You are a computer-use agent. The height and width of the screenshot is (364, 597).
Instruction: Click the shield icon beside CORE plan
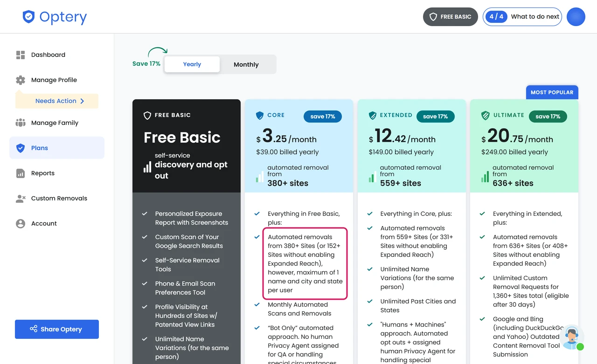click(260, 116)
